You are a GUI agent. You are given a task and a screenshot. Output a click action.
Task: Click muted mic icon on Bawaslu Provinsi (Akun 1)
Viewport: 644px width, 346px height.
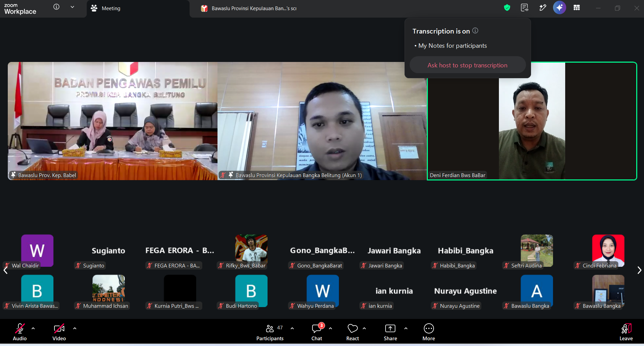pyautogui.click(x=223, y=175)
